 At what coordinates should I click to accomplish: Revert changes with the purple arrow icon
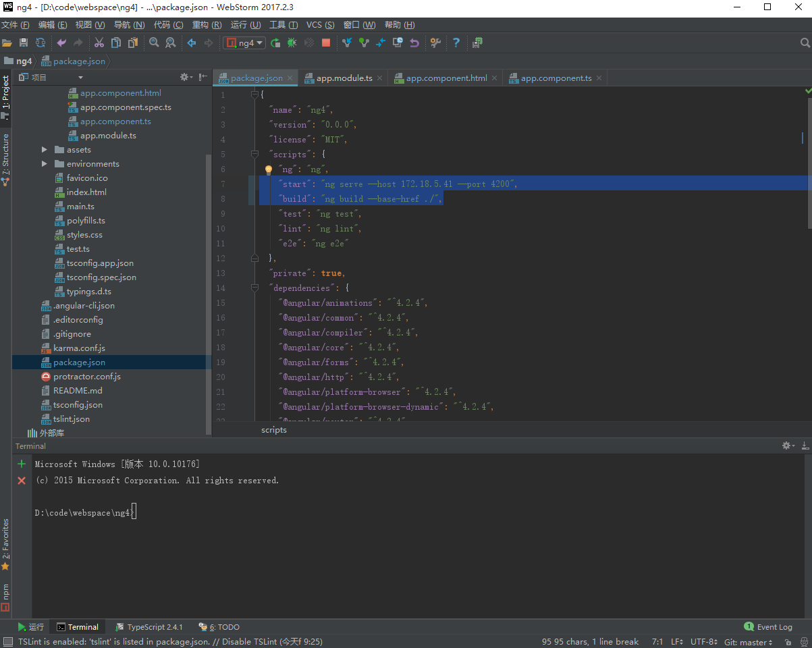click(414, 43)
